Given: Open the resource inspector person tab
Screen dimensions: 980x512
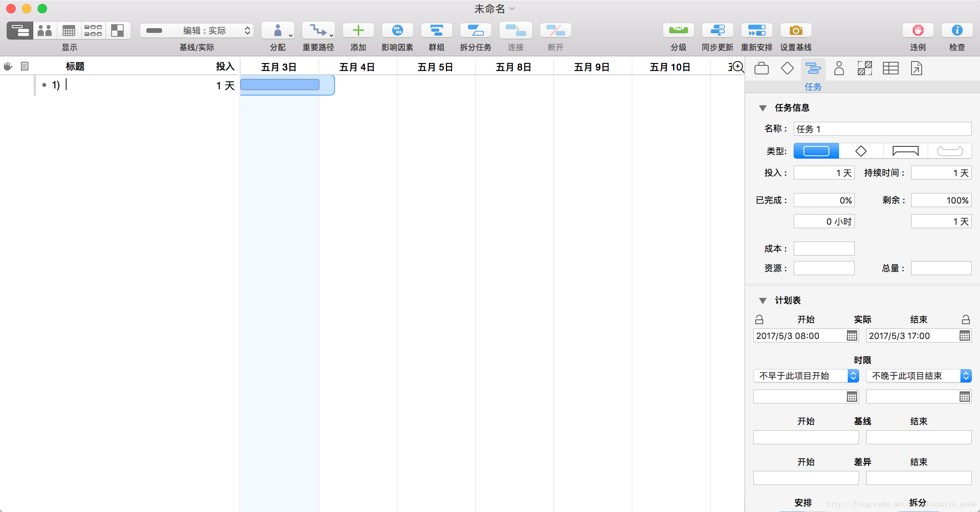Looking at the screenshot, I should click(x=839, y=69).
